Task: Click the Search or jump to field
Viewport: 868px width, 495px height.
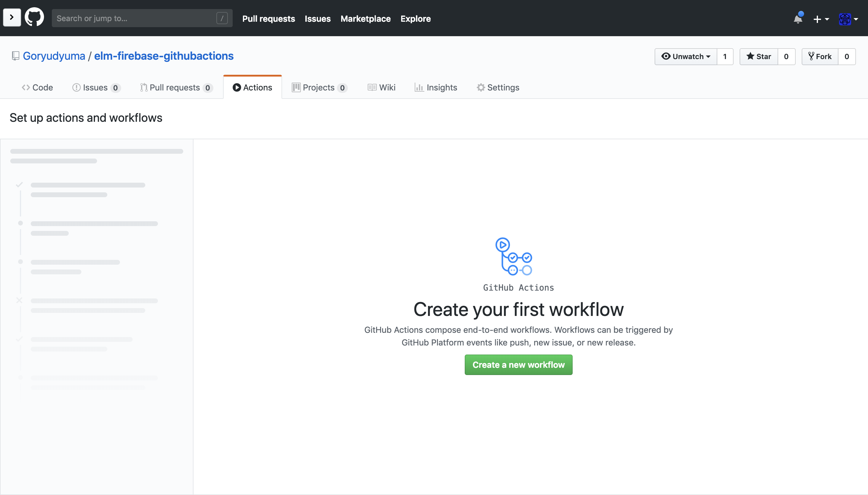Action: [141, 18]
